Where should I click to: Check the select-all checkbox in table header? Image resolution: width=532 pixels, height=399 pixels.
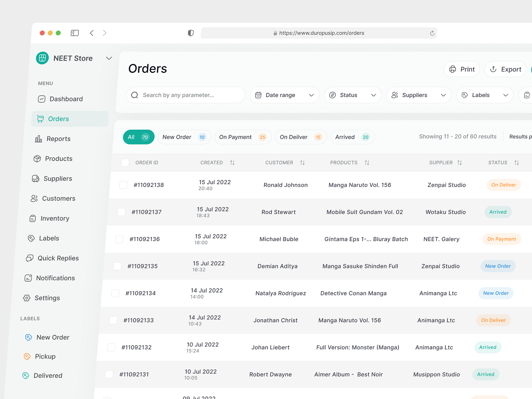pyautogui.click(x=125, y=163)
